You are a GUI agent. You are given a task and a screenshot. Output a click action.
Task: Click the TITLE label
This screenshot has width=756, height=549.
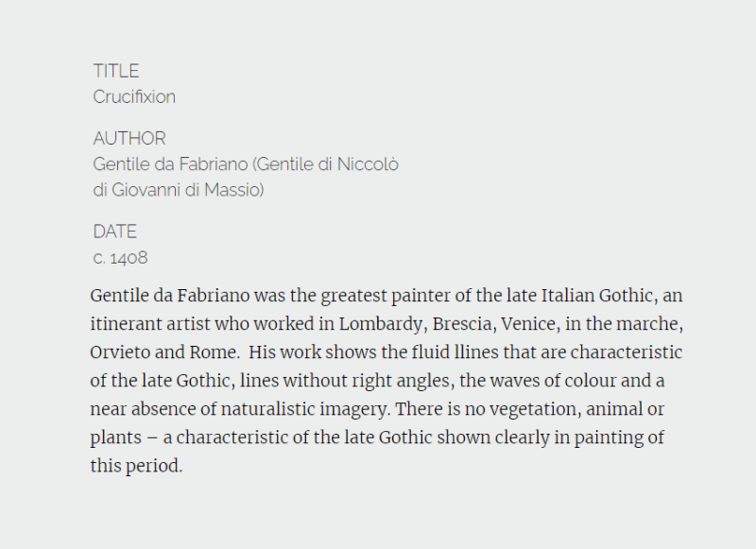tap(115, 71)
